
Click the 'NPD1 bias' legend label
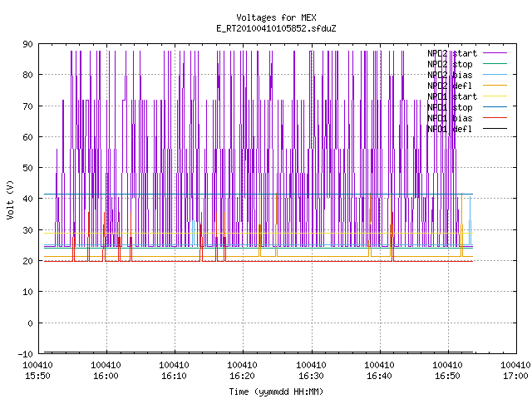[x=450, y=118]
